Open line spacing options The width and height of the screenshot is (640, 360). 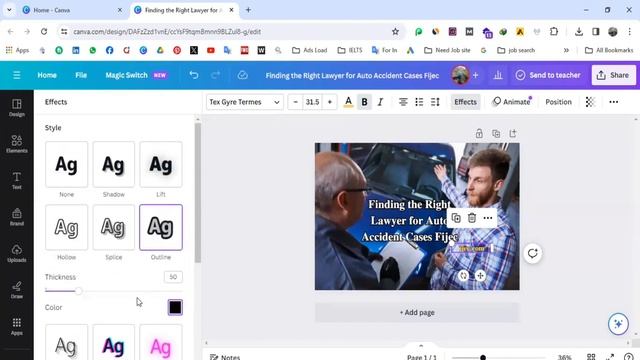[x=435, y=102]
